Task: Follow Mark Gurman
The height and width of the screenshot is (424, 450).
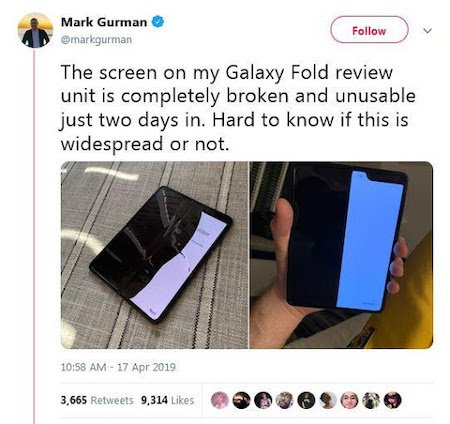Action: pyautogui.click(x=369, y=30)
